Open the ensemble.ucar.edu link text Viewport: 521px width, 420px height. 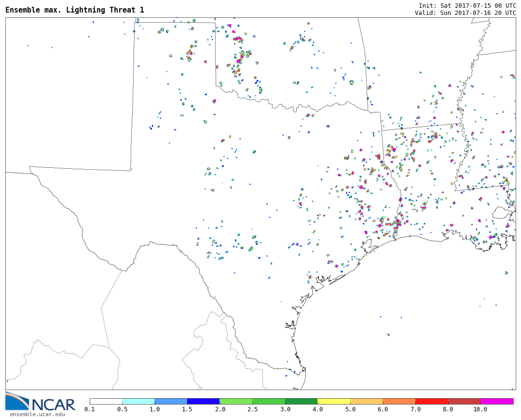click(37, 414)
